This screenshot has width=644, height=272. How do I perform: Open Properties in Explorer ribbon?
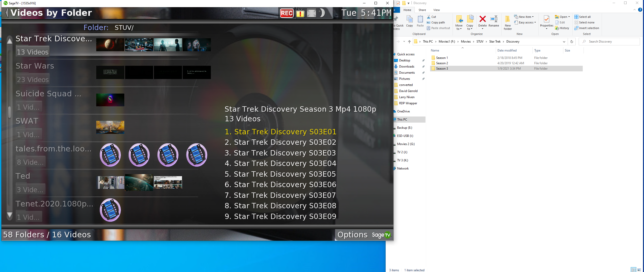pyautogui.click(x=546, y=22)
